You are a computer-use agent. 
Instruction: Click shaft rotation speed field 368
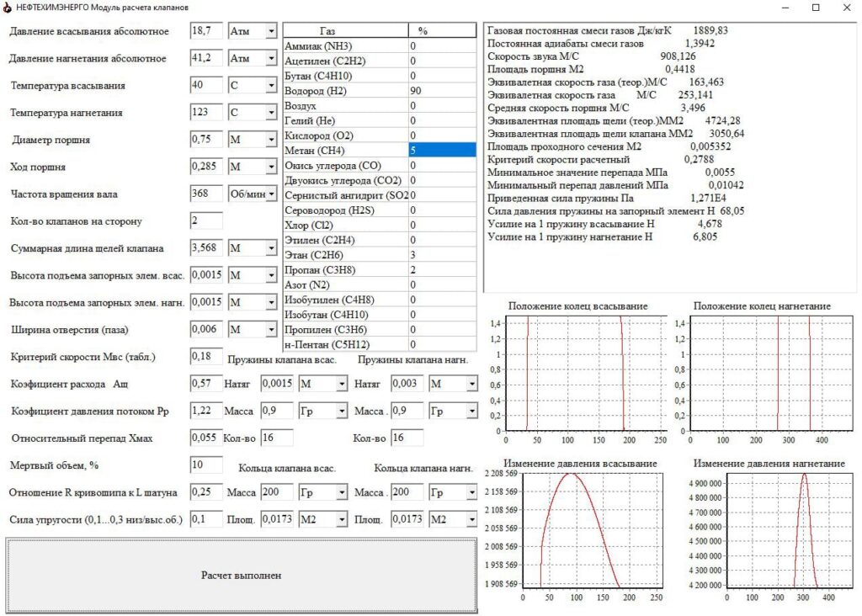(206, 194)
